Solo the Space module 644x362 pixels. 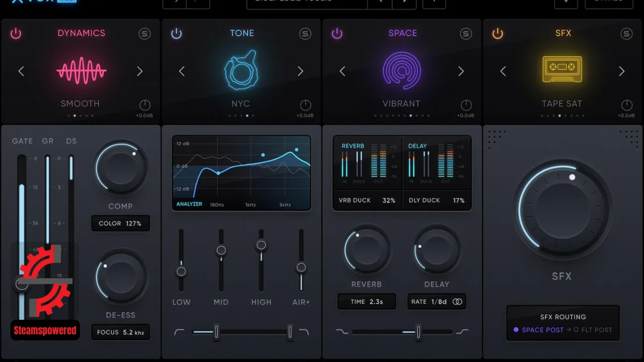pyautogui.click(x=466, y=34)
